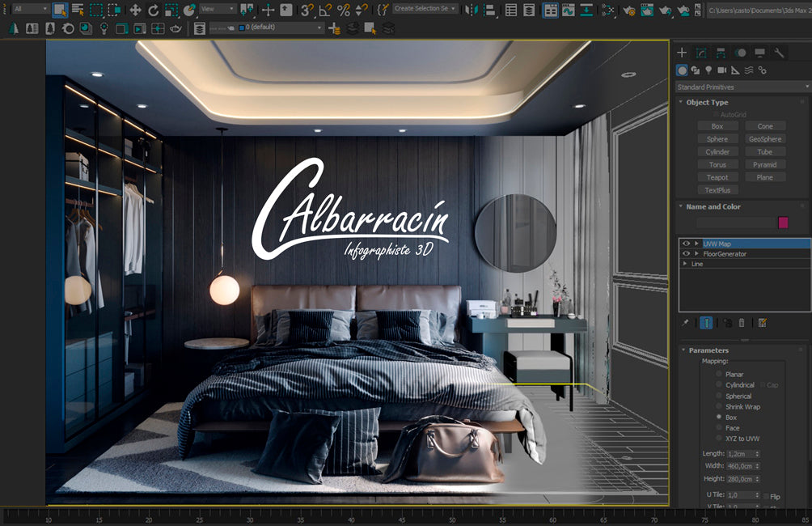Select the Cameras category icon
The image size is (812, 526).
(722, 70)
